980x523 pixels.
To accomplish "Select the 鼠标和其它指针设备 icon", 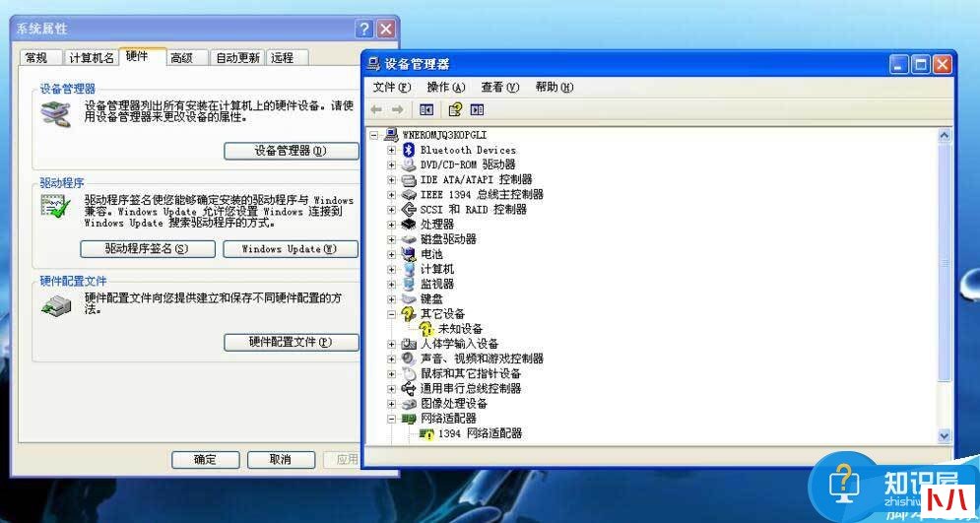I will click(409, 373).
